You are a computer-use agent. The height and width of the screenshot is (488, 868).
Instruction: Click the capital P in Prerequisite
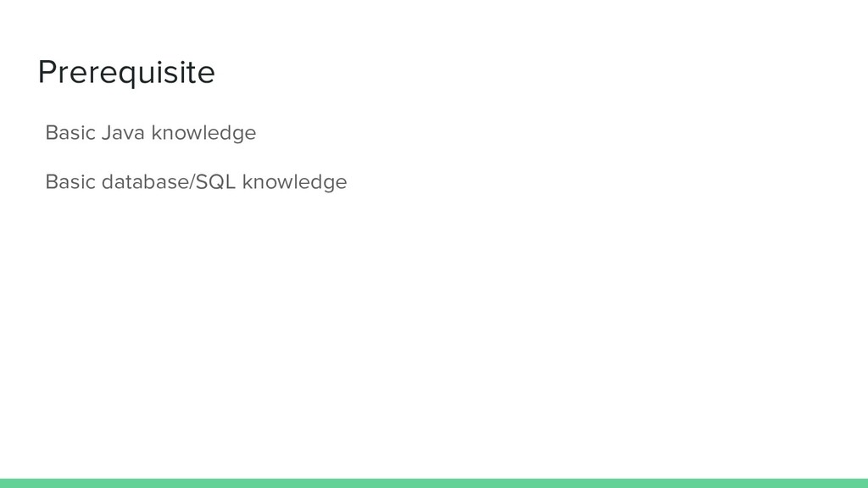[x=47, y=73]
